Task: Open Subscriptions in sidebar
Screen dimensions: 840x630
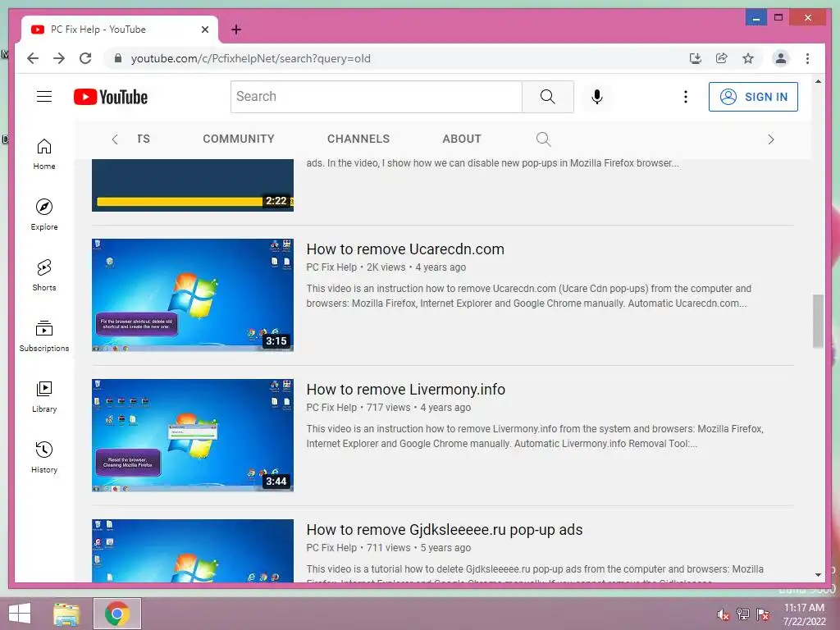Action: click(44, 336)
